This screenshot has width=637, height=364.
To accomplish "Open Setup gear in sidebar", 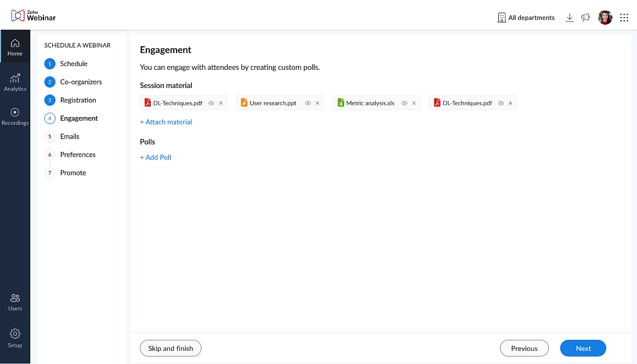I will pyautogui.click(x=15, y=338).
